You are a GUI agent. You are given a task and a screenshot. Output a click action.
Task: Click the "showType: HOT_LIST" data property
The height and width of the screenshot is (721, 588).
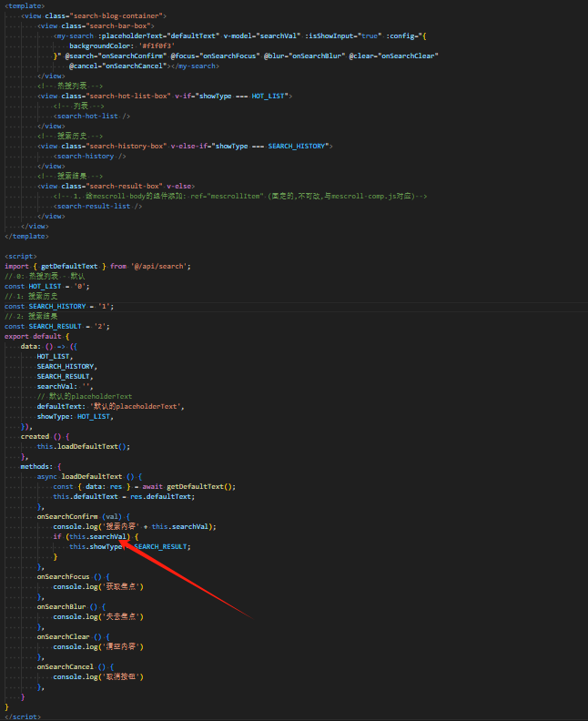75,417
